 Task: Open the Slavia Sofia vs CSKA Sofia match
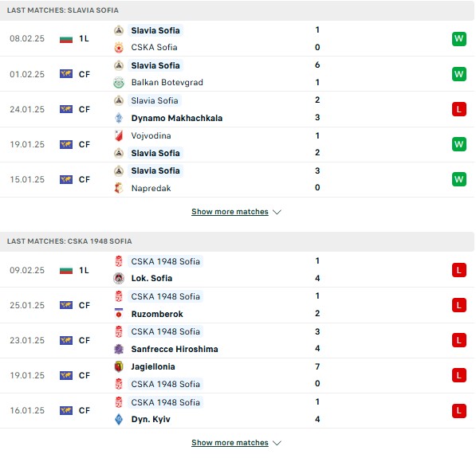pos(237,39)
